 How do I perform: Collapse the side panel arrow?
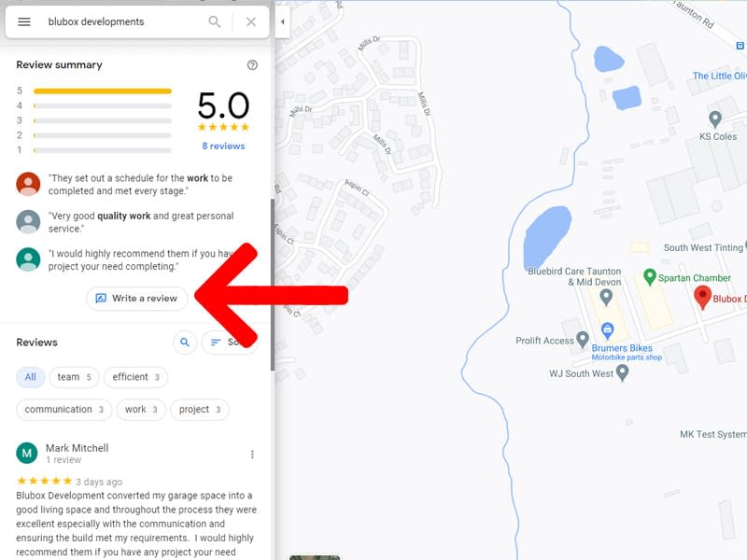pyautogui.click(x=283, y=21)
